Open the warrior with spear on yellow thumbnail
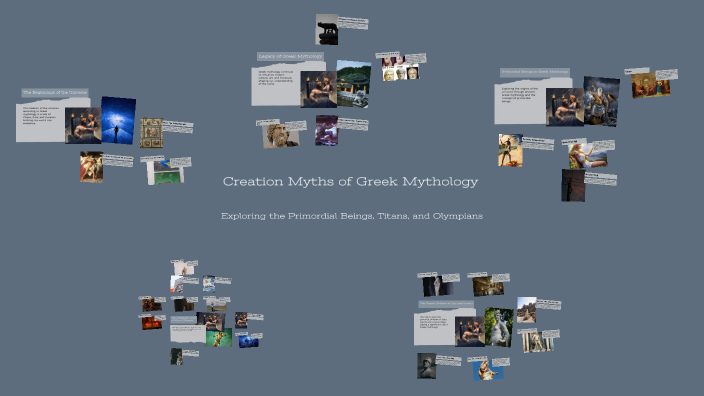This screenshot has width=704, height=396. [x=510, y=150]
